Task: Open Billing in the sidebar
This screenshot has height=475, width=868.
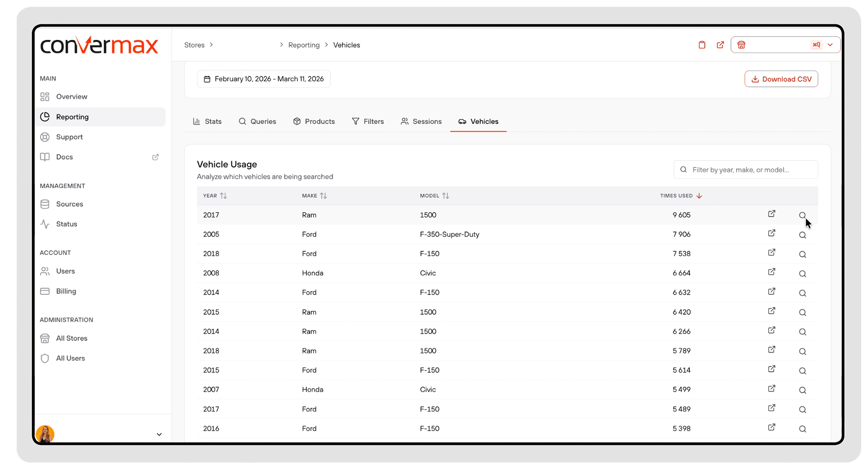Action: click(x=66, y=291)
